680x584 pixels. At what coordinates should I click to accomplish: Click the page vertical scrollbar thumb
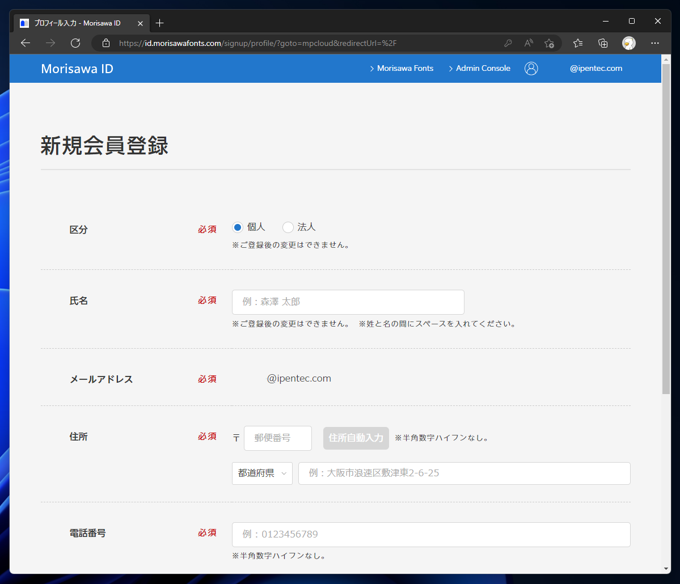click(x=666, y=228)
